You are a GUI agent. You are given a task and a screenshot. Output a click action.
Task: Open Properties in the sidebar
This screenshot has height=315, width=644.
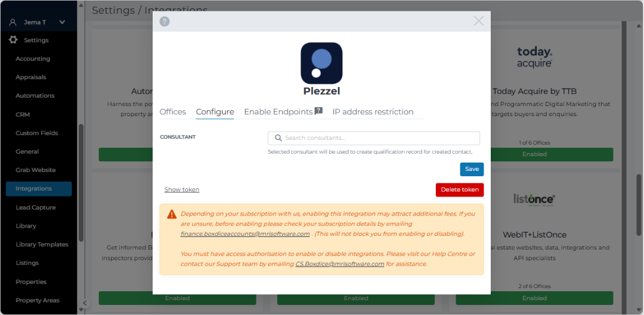coord(31,282)
